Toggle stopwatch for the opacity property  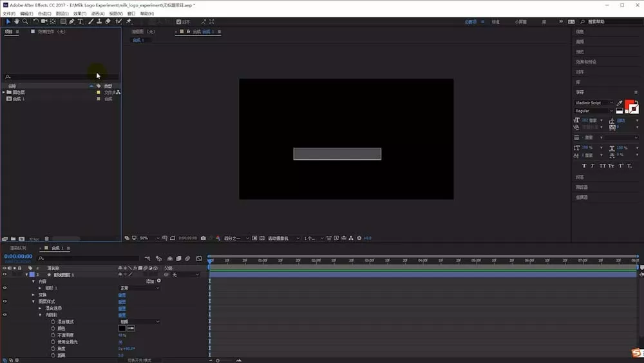[53, 335]
